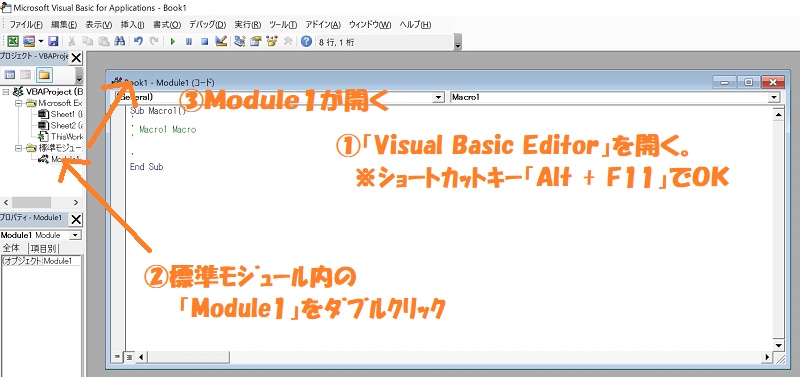
Task: Click the Toolbox hammer-wrench icon
Action: coord(288,41)
